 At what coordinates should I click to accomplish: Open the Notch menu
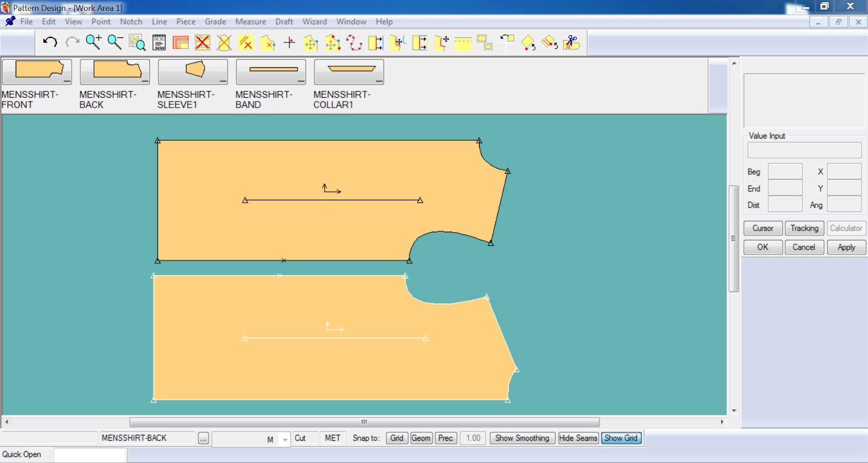[x=131, y=22]
